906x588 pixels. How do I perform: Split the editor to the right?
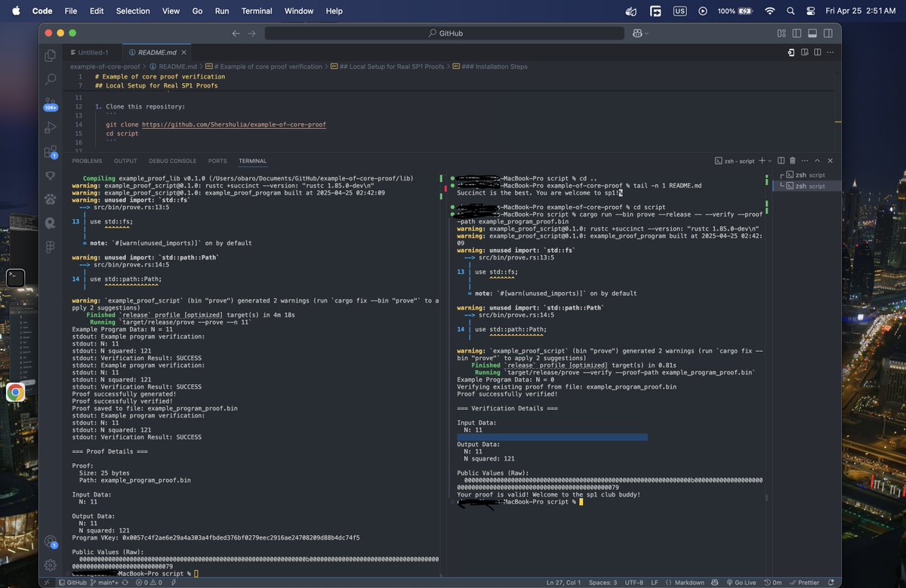click(x=816, y=53)
